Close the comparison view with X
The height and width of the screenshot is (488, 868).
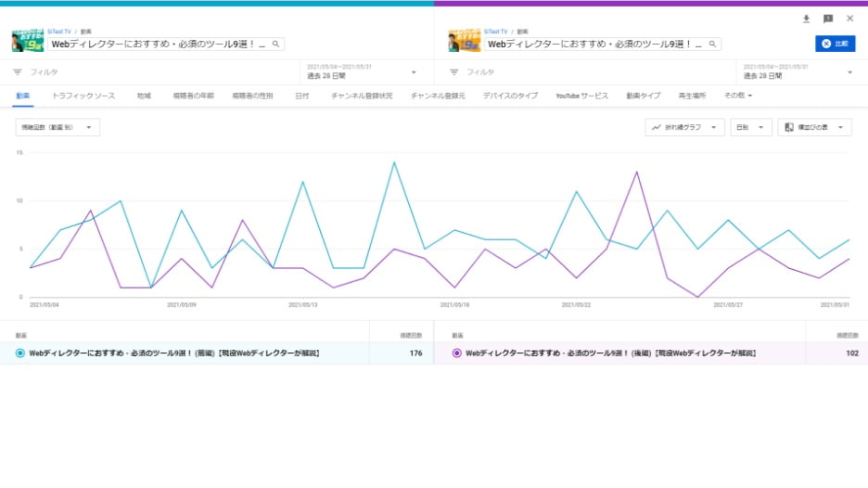click(x=849, y=19)
